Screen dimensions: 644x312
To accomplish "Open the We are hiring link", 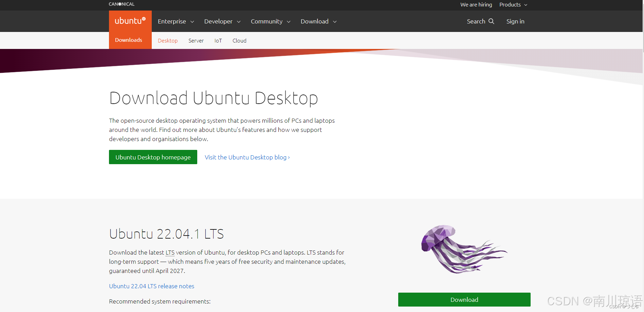I will [x=476, y=5].
